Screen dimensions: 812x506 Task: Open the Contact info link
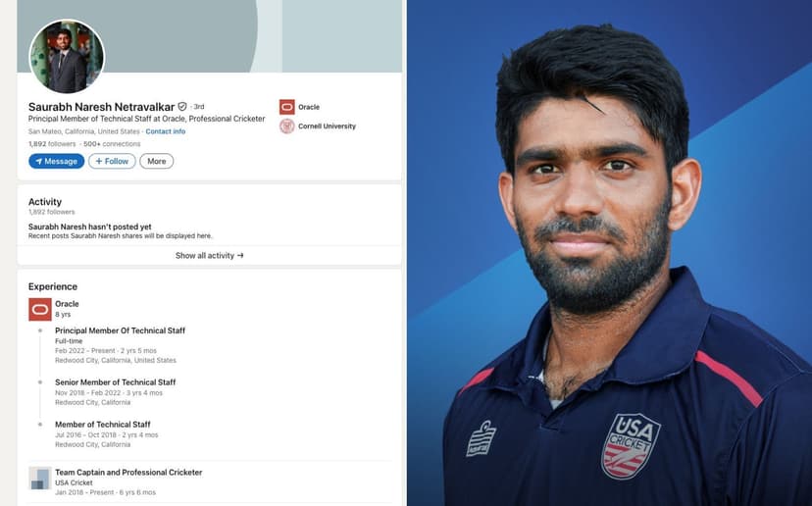(x=165, y=131)
